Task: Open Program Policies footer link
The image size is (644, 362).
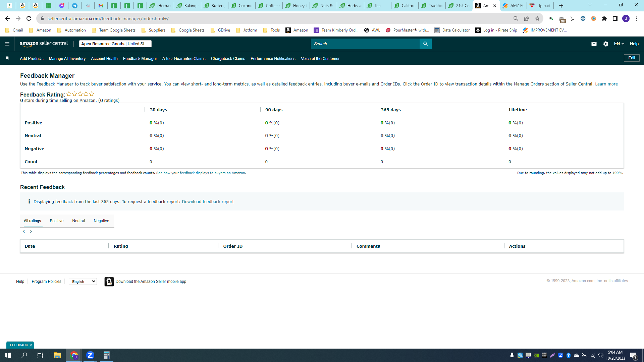Action: (x=46, y=282)
